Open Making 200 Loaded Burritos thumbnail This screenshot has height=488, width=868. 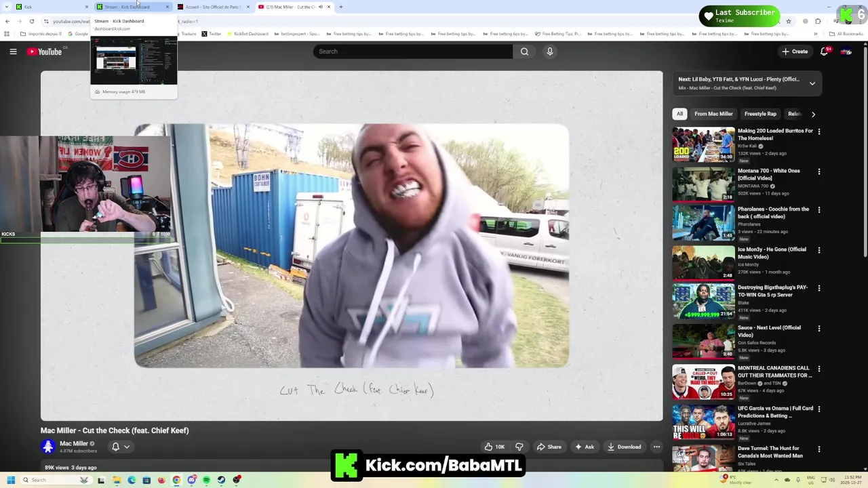pos(703,144)
